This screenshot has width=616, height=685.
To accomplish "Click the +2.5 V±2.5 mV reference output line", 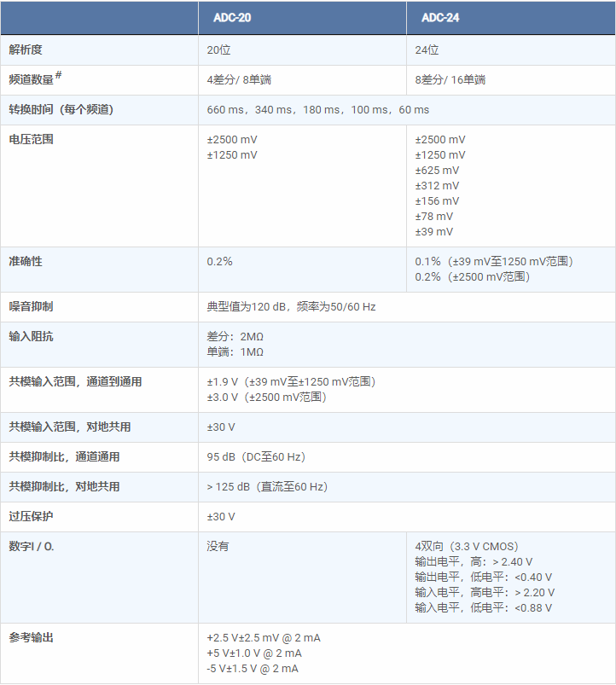I will [264, 638].
